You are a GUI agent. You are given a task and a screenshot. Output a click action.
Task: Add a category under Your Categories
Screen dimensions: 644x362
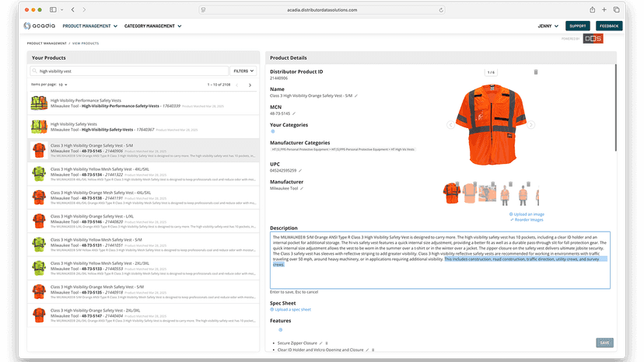coord(273,131)
